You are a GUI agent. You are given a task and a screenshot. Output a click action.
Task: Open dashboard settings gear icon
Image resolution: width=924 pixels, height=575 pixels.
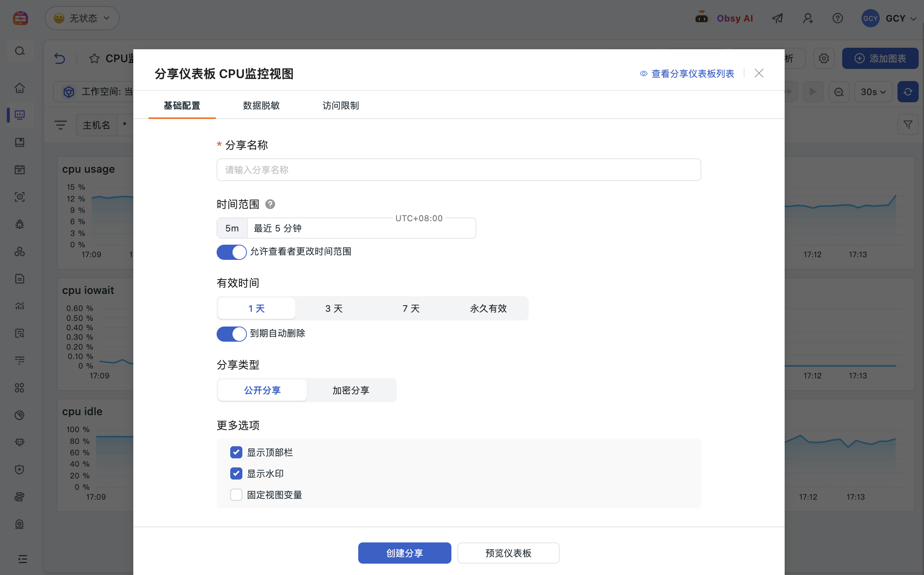pos(824,58)
